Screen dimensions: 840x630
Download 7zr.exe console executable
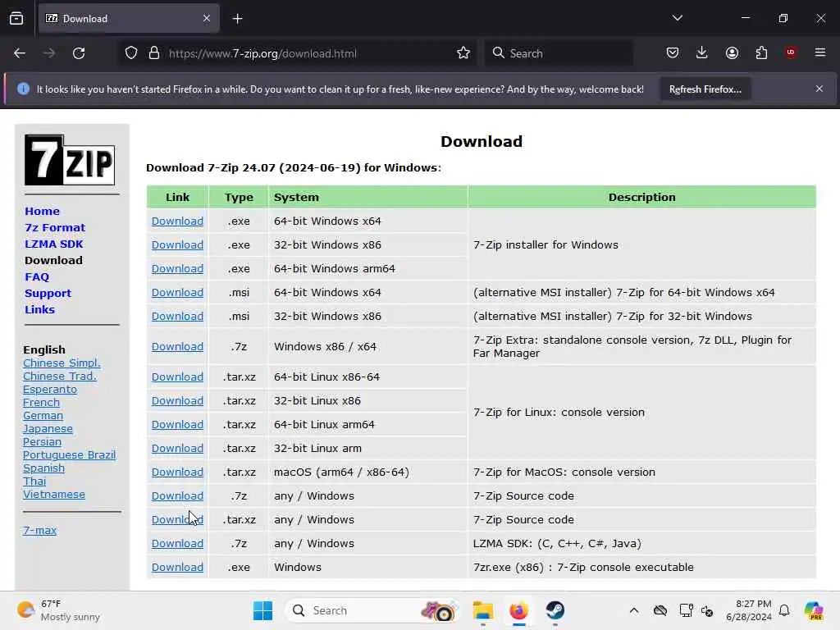(177, 568)
